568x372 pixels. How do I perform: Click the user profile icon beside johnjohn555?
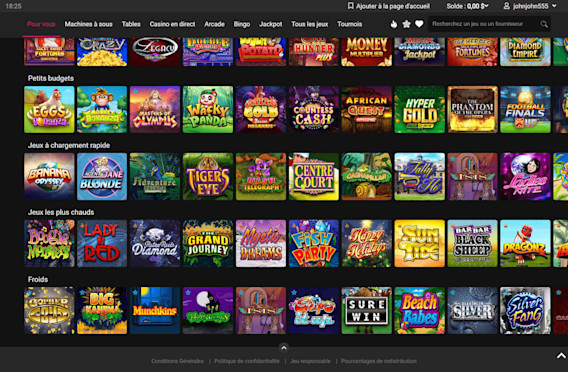(x=507, y=6)
